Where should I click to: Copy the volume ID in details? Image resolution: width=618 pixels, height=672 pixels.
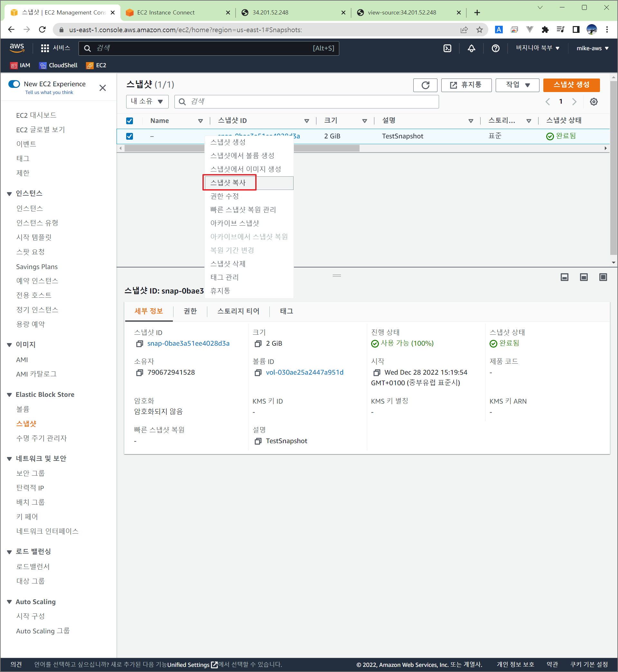point(258,372)
